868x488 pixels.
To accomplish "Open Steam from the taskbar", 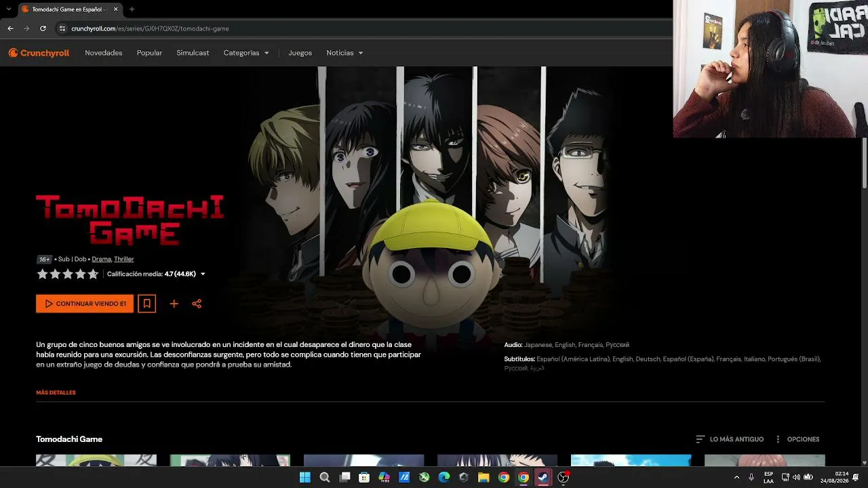I will pos(543,477).
